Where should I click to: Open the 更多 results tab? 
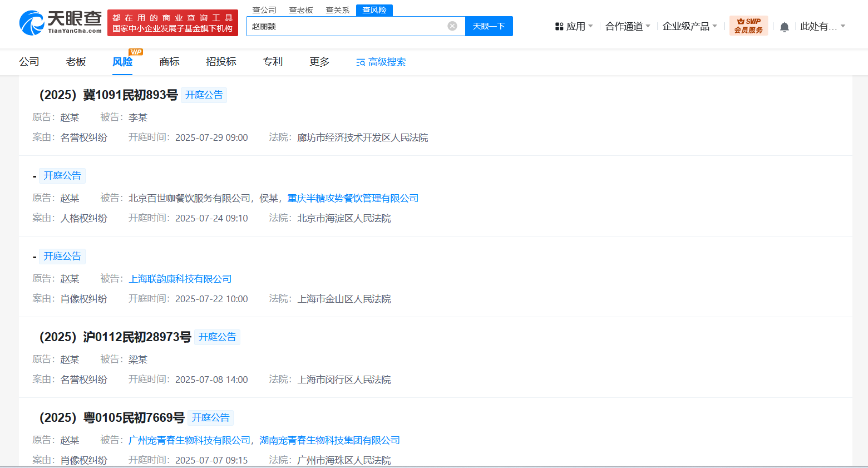(319, 62)
